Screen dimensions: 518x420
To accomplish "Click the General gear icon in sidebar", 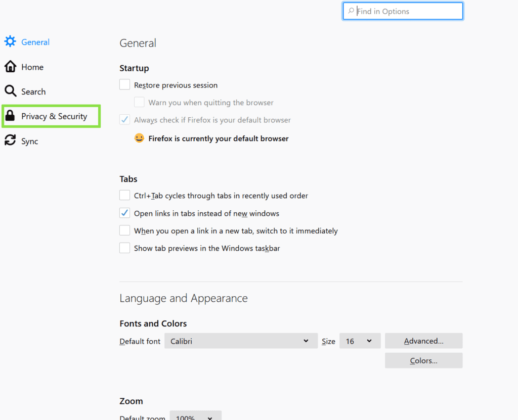I will point(10,42).
